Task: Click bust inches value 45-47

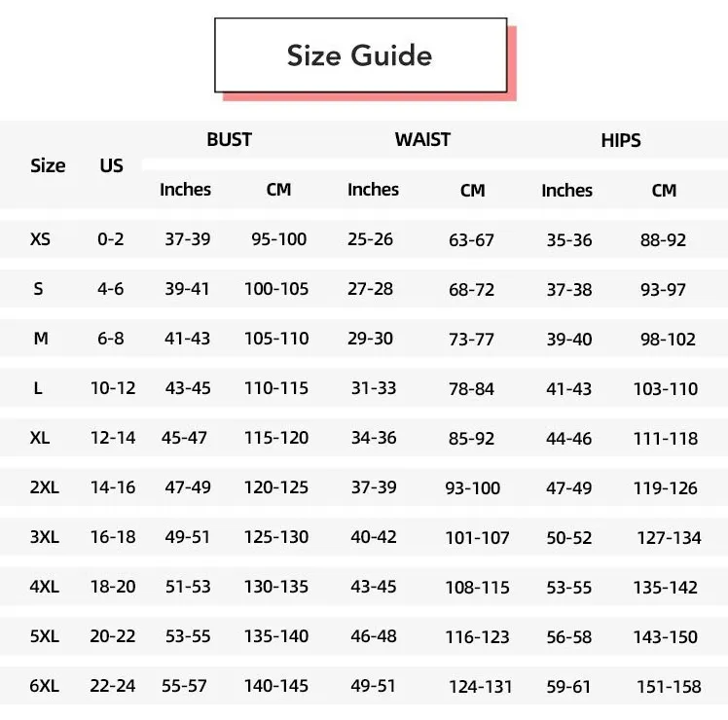Action: 184,438
